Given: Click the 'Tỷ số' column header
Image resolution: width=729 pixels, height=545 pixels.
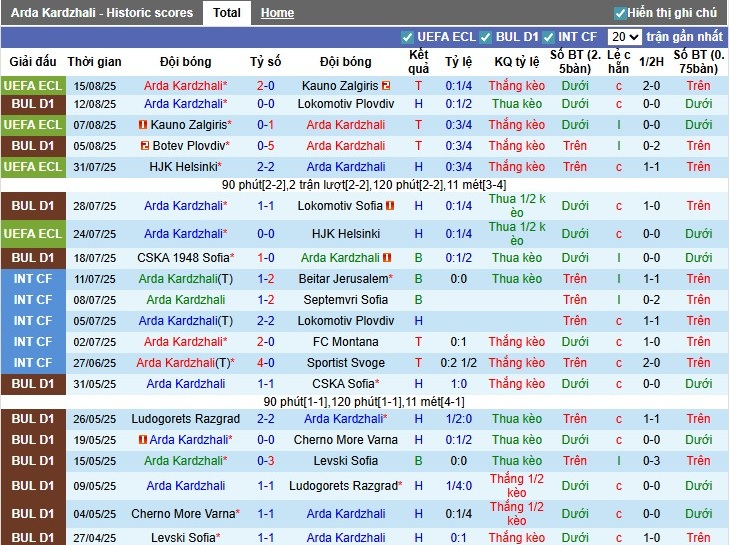Looking at the screenshot, I should point(265,61).
